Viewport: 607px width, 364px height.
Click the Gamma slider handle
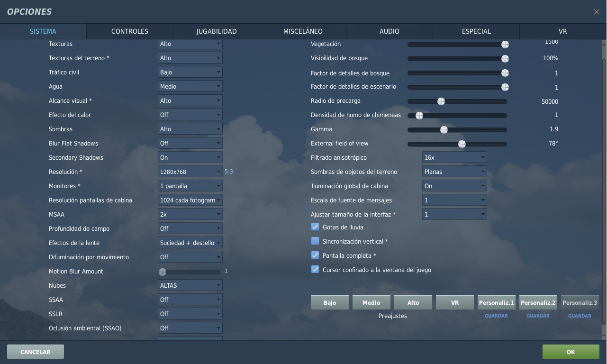point(444,130)
